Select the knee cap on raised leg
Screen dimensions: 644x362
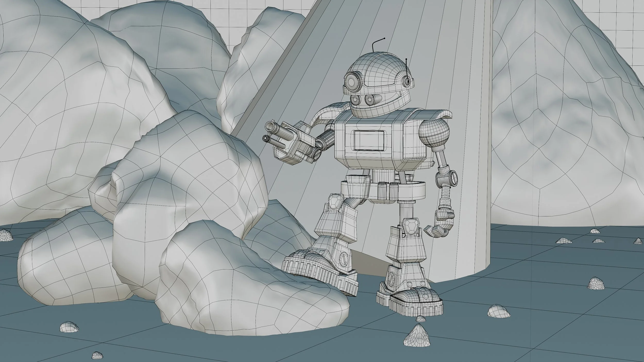(335, 203)
